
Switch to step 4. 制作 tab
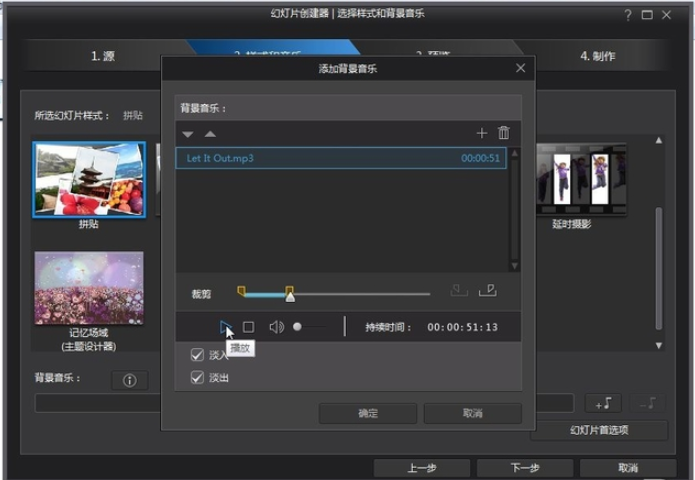click(x=597, y=56)
